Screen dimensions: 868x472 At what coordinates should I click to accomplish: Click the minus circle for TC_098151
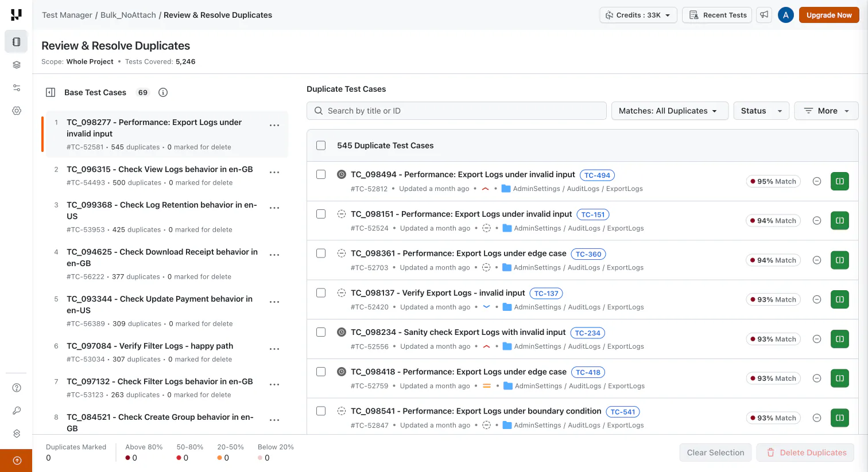[817, 221]
